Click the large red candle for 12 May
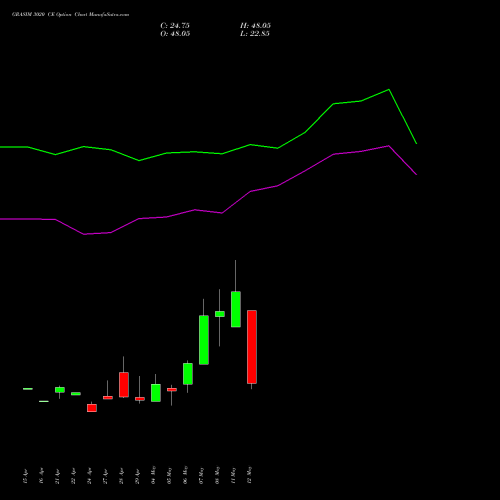The height and width of the screenshot is (500, 500). click(252, 347)
